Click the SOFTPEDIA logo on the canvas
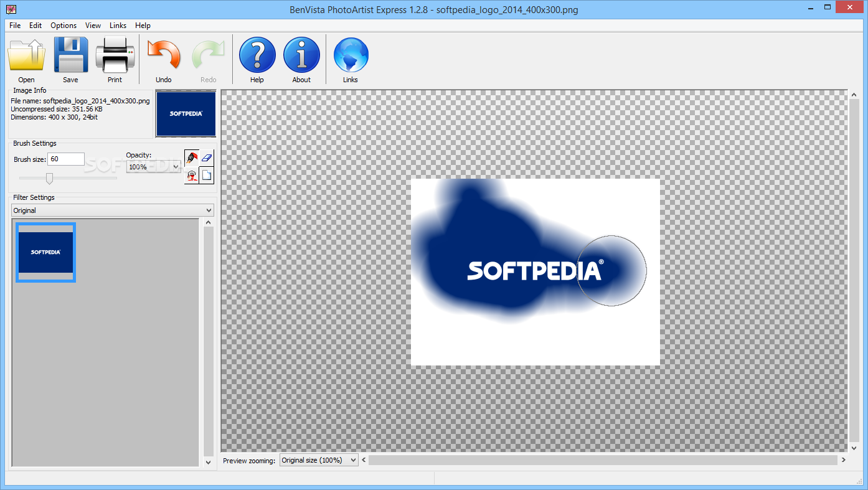Image resolution: width=868 pixels, height=490 pixels. tap(535, 270)
